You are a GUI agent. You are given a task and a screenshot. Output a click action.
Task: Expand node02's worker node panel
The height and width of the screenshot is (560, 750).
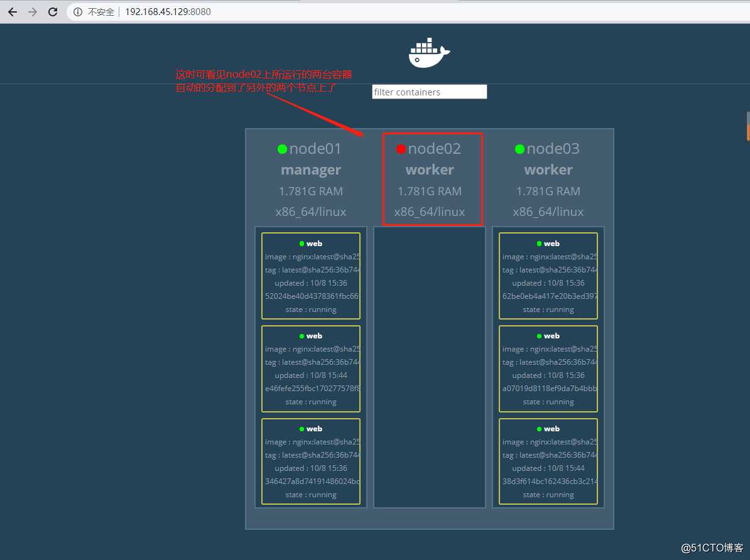coord(429,179)
